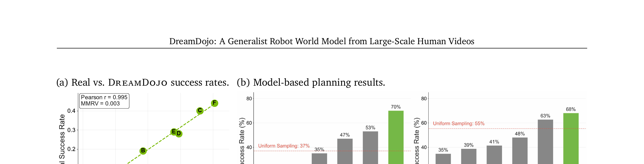The width and height of the screenshot is (644, 164).
Task: Select the gray 47% bar
Action: (x=345, y=151)
